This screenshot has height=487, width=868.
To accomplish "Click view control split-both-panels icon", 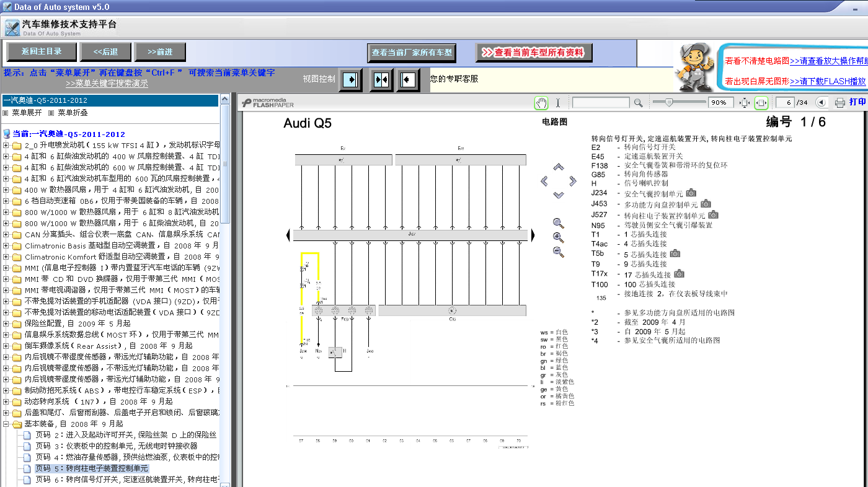I will pos(381,80).
